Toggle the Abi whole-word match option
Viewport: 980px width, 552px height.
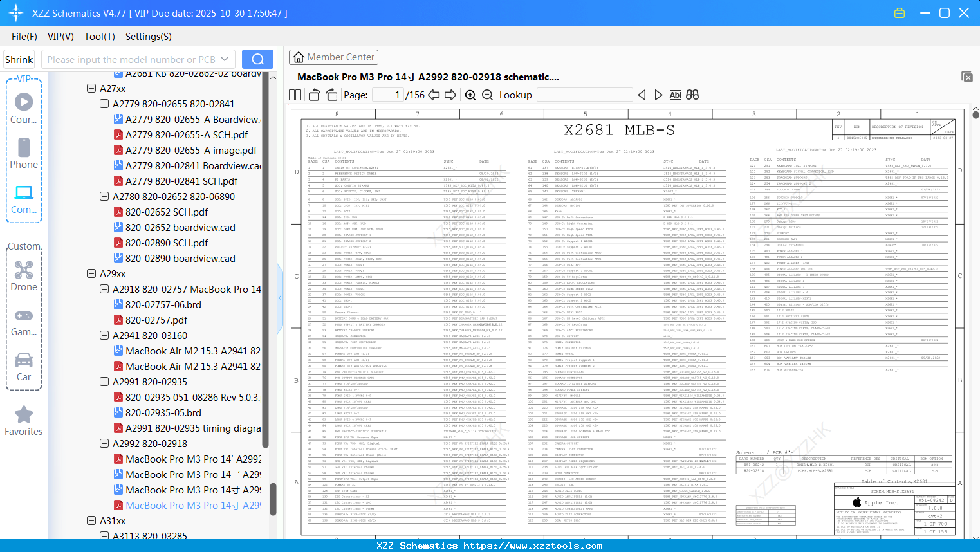[675, 95]
